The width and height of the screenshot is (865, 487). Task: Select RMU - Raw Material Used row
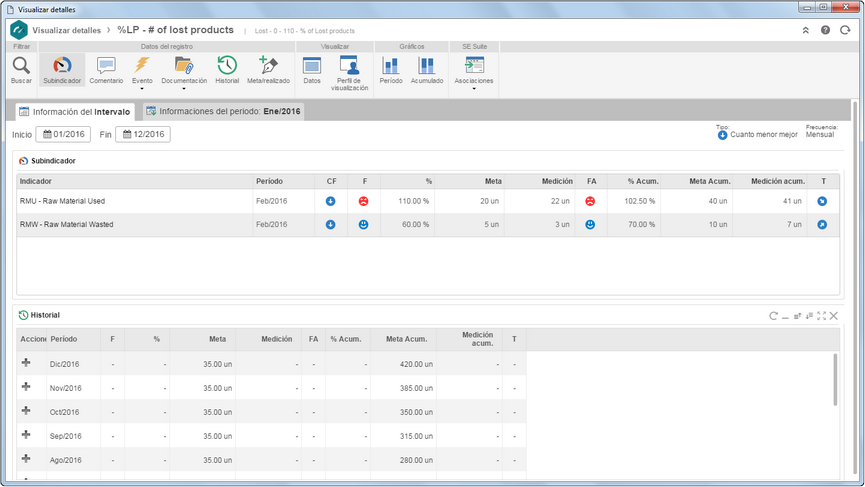[x=428, y=201]
